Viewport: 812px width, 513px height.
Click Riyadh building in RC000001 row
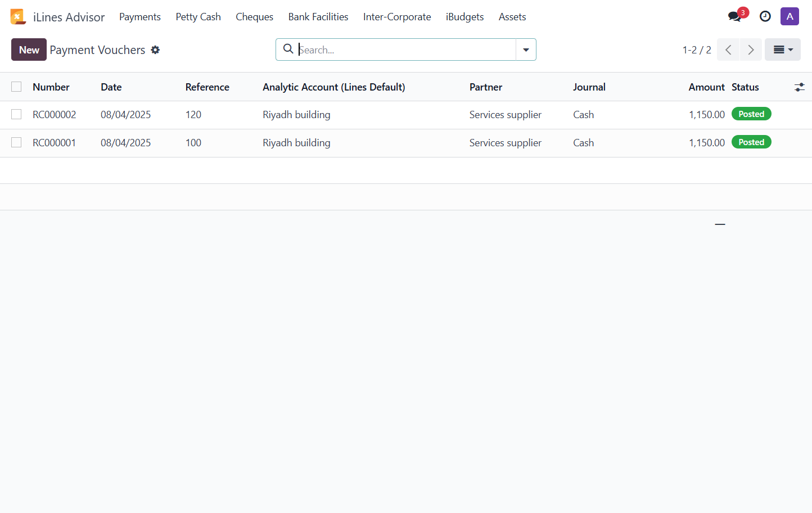pyautogui.click(x=296, y=143)
